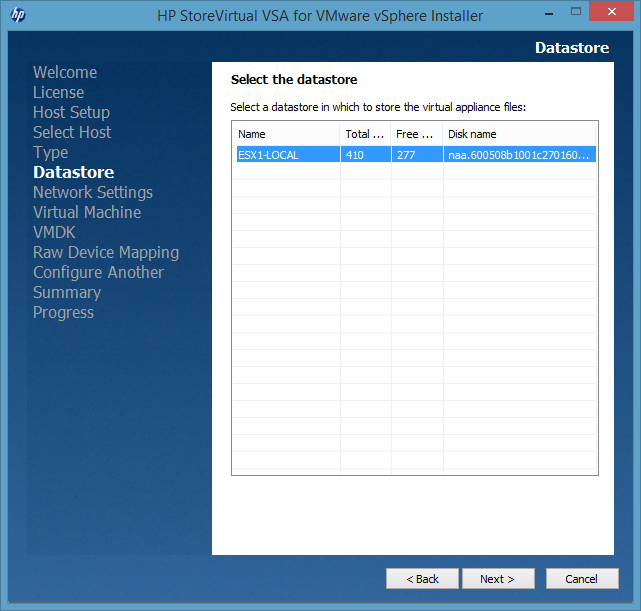Select the Datastore step in sidebar

coord(74,172)
